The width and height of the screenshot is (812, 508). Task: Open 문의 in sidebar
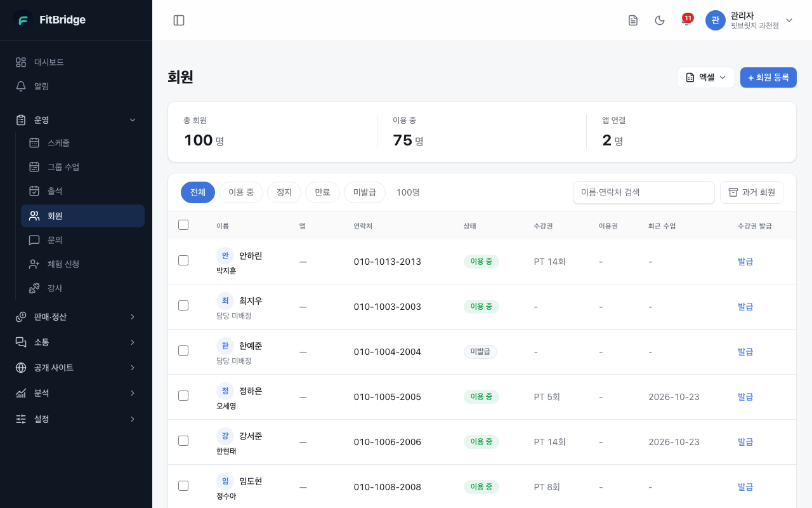[82, 240]
